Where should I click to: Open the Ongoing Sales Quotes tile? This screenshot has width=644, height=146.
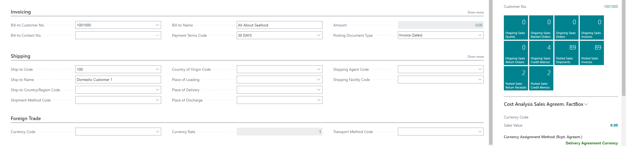tap(516, 28)
